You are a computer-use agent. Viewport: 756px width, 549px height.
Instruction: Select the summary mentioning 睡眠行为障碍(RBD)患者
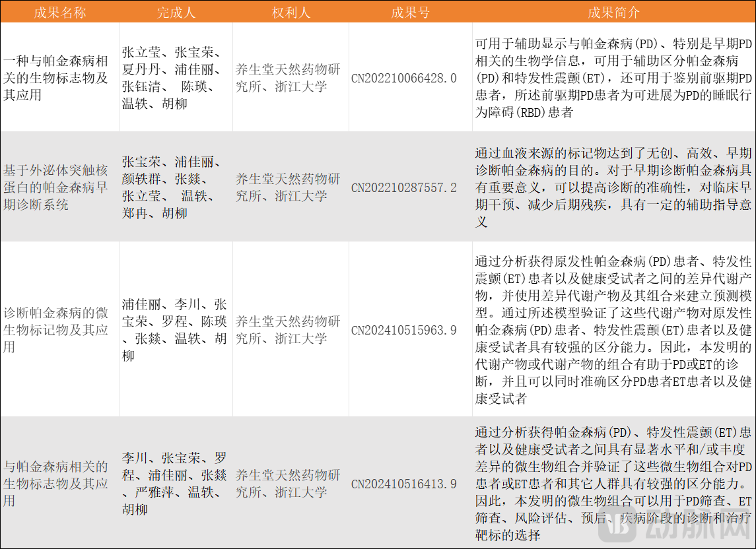tap(613, 78)
